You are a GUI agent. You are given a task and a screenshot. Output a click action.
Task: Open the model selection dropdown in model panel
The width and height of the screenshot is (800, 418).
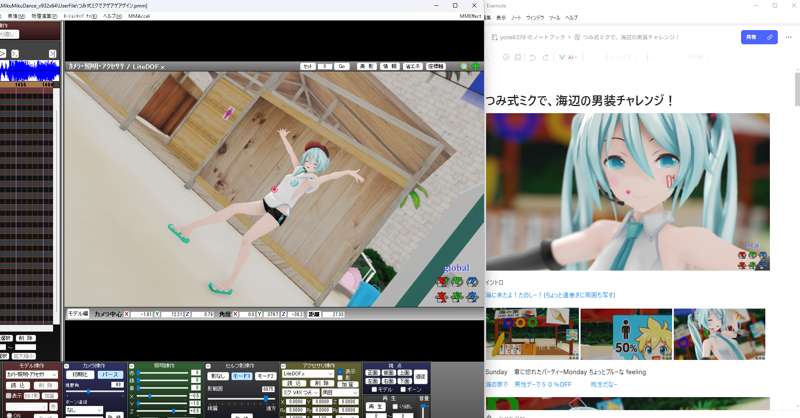32,375
